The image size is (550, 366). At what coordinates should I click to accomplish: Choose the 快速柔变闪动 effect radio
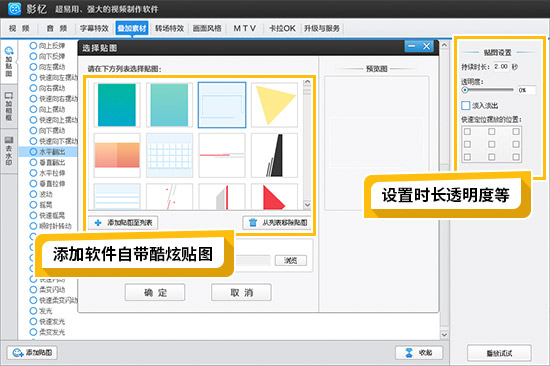33,300
